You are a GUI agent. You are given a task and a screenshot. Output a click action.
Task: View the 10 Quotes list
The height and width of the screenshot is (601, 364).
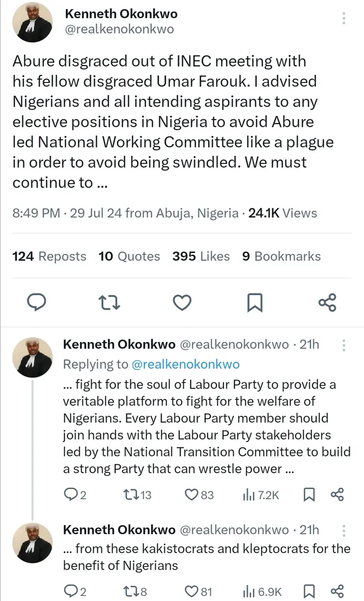[129, 256]
